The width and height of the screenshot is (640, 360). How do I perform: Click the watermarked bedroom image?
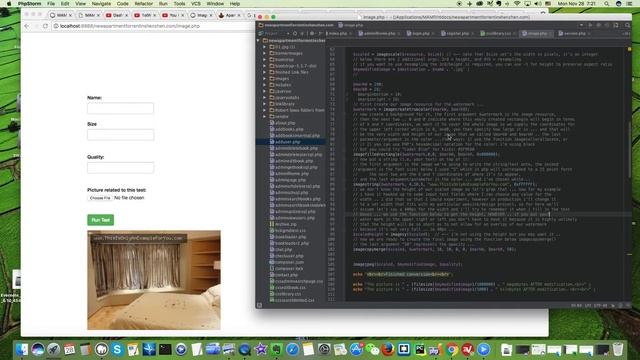[154, 280]
